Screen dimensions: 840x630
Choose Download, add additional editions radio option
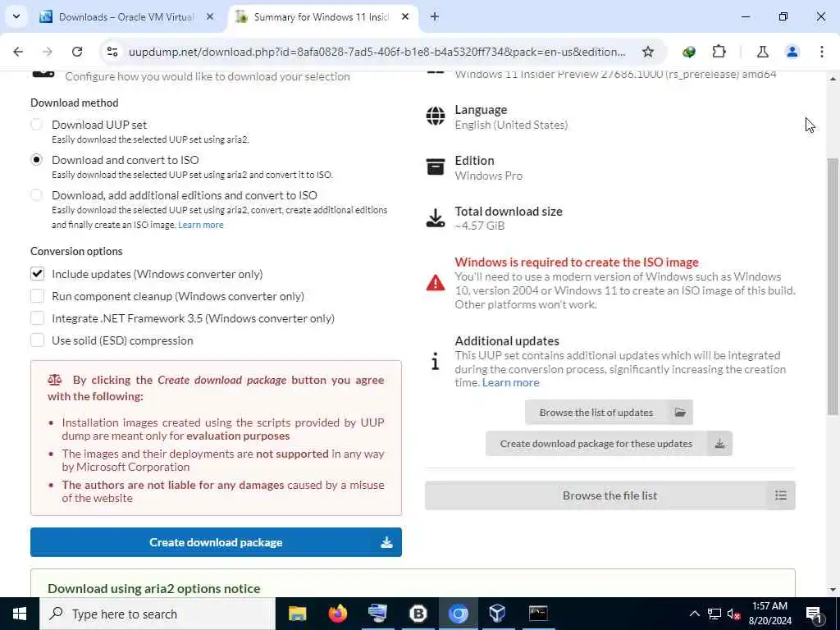36,195
